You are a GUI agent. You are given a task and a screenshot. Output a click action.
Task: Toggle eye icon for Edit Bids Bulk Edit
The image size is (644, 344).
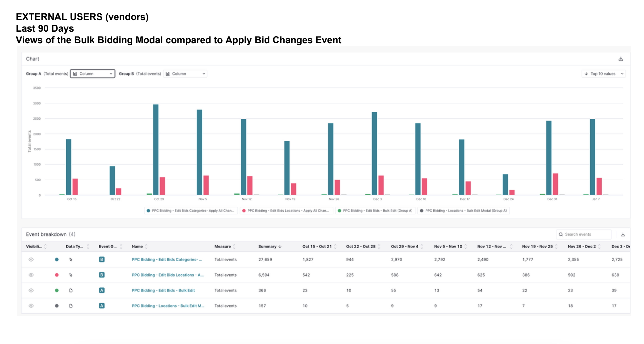pyautogui.click(x=31, y=290)
